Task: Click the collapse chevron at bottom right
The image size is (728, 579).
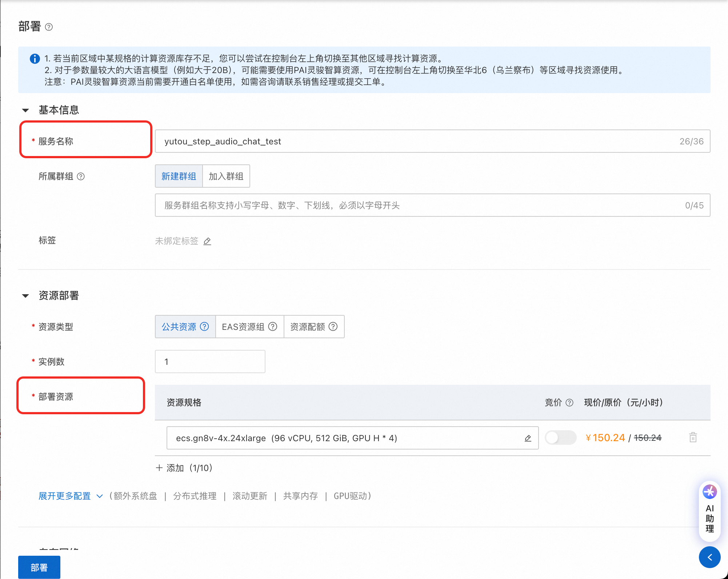Action: point(709,557)
